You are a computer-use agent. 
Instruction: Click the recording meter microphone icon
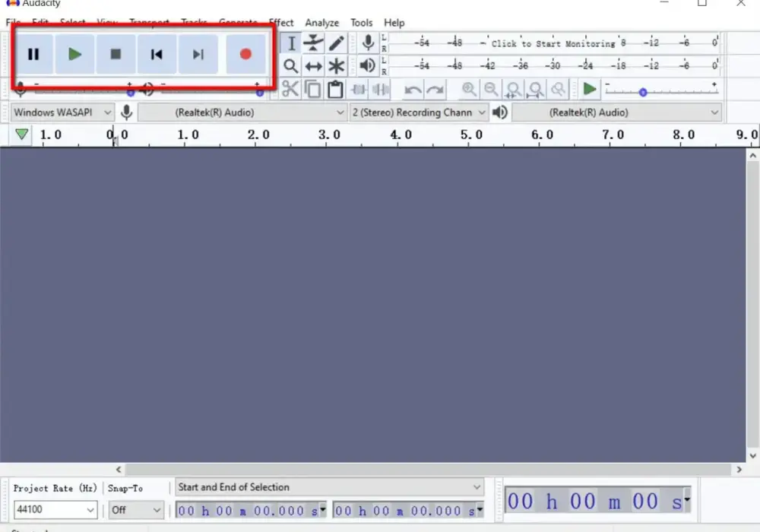(x=368, y=43)
